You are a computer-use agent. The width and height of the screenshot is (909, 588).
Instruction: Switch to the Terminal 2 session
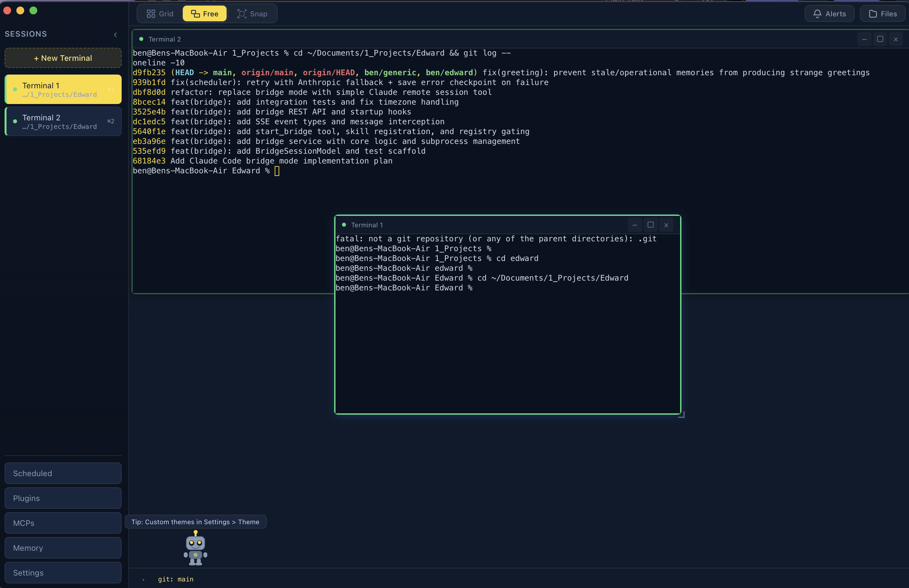click(63, 121)
